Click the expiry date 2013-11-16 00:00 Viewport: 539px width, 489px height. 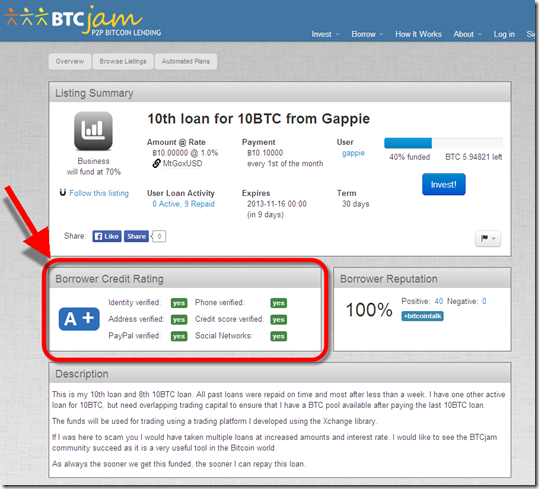pyautogui.click(x=277, y=204)
